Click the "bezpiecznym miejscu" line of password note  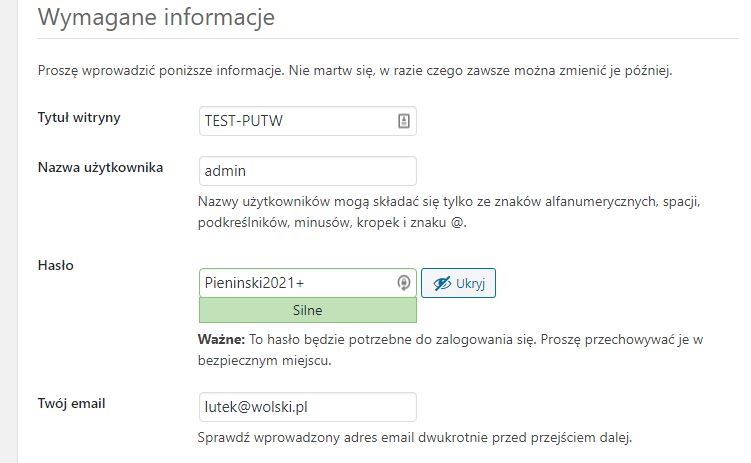tap(264, 360)
